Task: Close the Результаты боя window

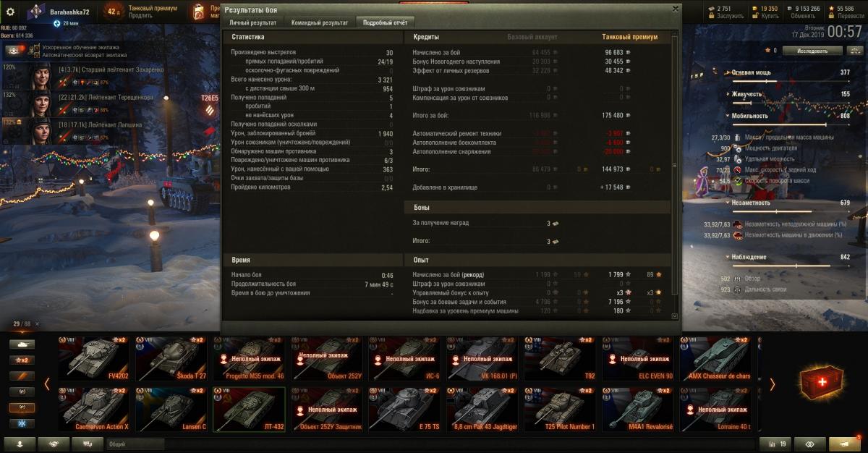Action: click(676, 9)
